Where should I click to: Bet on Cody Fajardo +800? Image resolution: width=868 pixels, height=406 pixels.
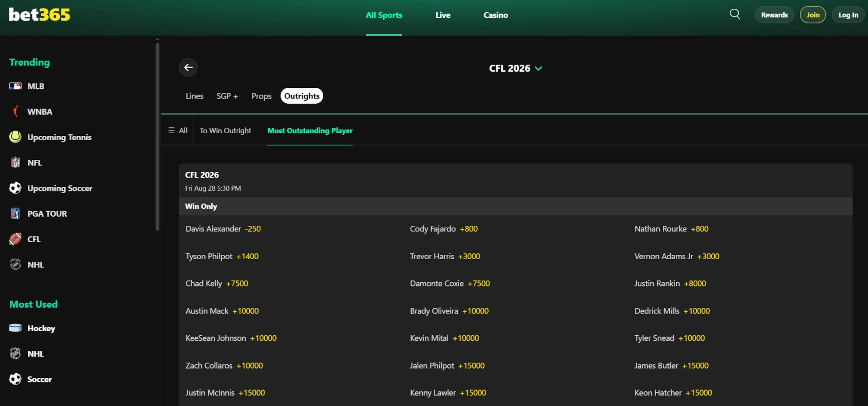pos(444,229)
